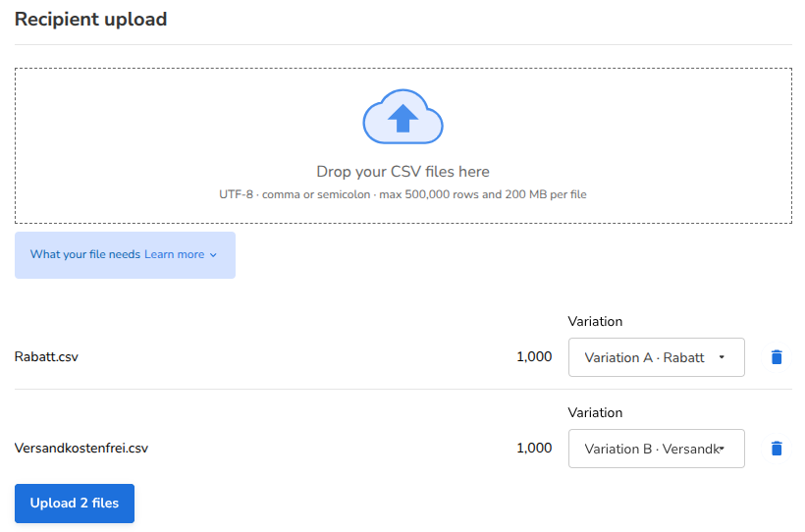Select the Versandkostenfrei.csv file name
The height and width of the screenshot is (532, 805).
tap(81, 449)
